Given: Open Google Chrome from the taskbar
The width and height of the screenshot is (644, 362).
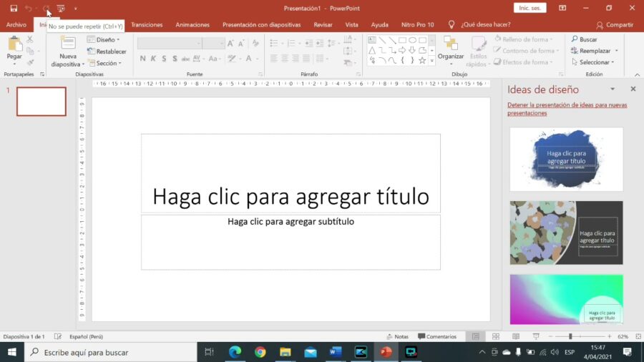Looking at the screenshot, I should coord(260,352).
